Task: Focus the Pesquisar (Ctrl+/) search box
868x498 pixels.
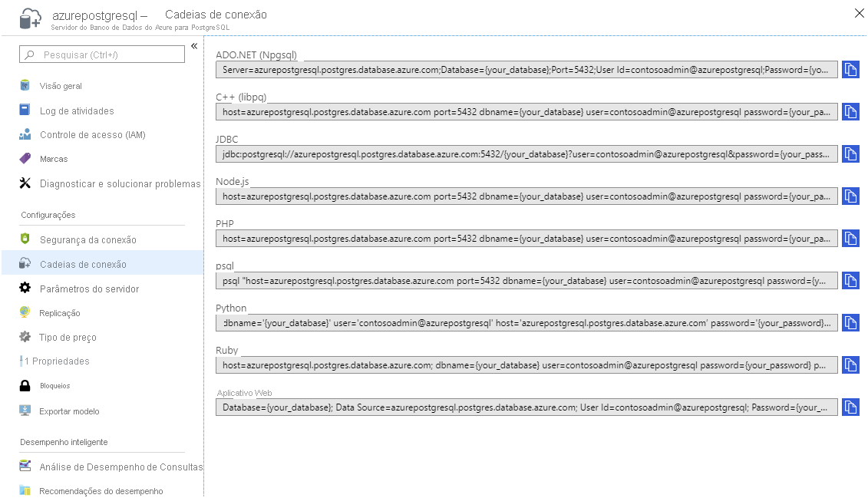Action: (102, 54)
